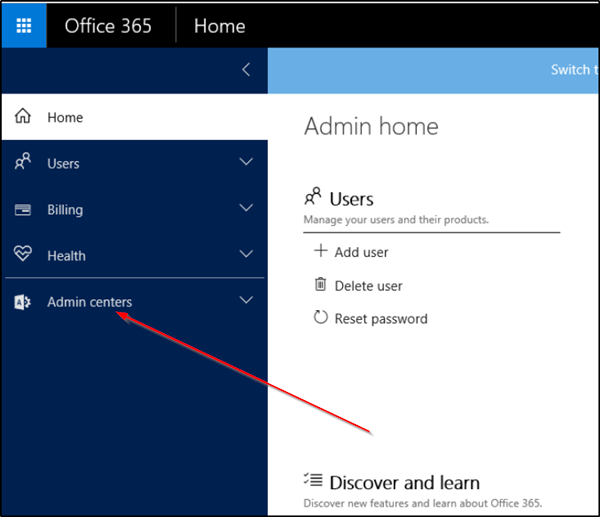This screenshot has height=517, width=600.
Task: Click the circular reset icon beside Reset password
Action: (x=321, y=317)
